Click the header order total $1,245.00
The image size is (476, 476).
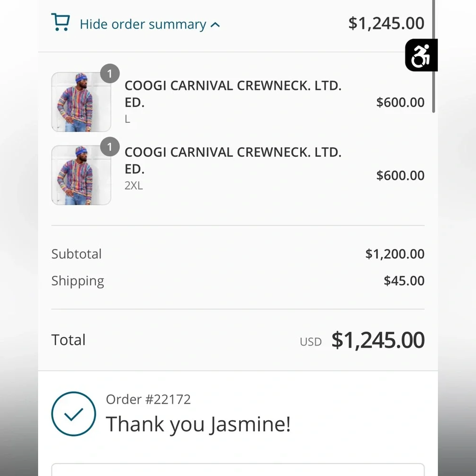click(386, 23)
